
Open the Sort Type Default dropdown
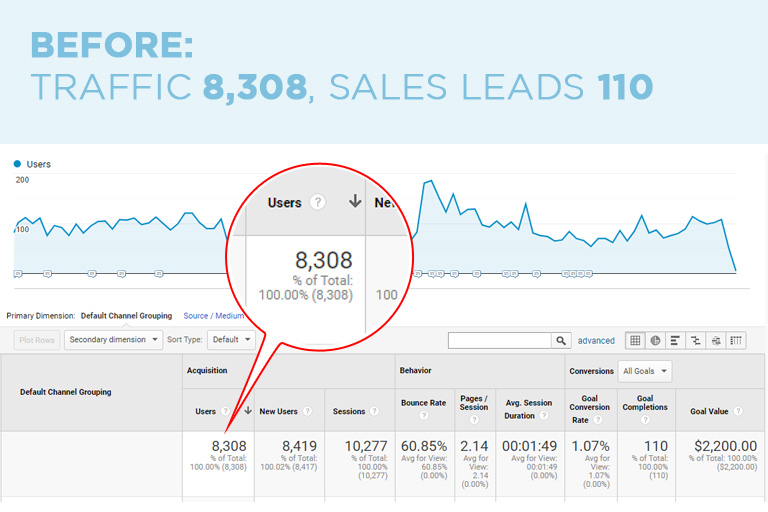point(231,339)
